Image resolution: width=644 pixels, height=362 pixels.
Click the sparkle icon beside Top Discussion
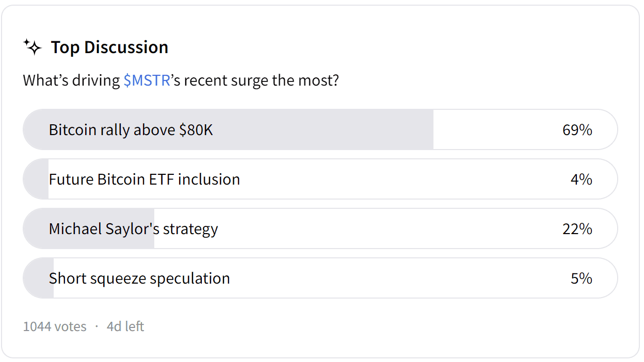click(x=33, y=47)
